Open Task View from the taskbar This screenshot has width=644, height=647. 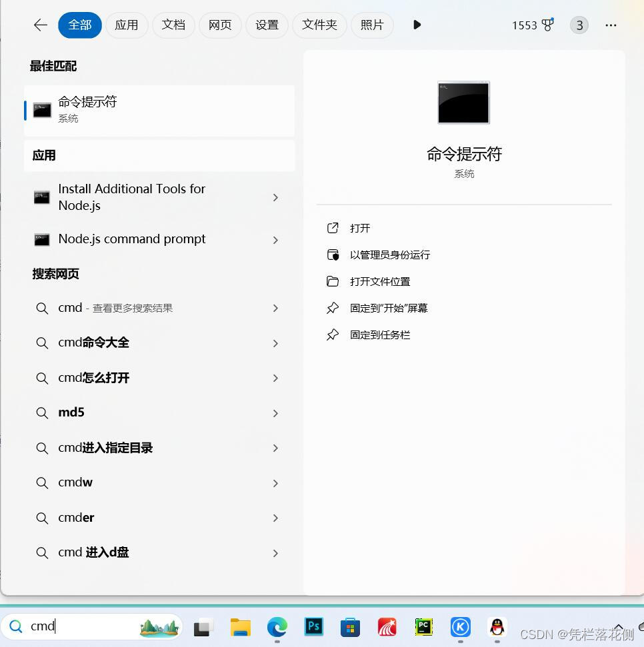[x=203, y=627]
